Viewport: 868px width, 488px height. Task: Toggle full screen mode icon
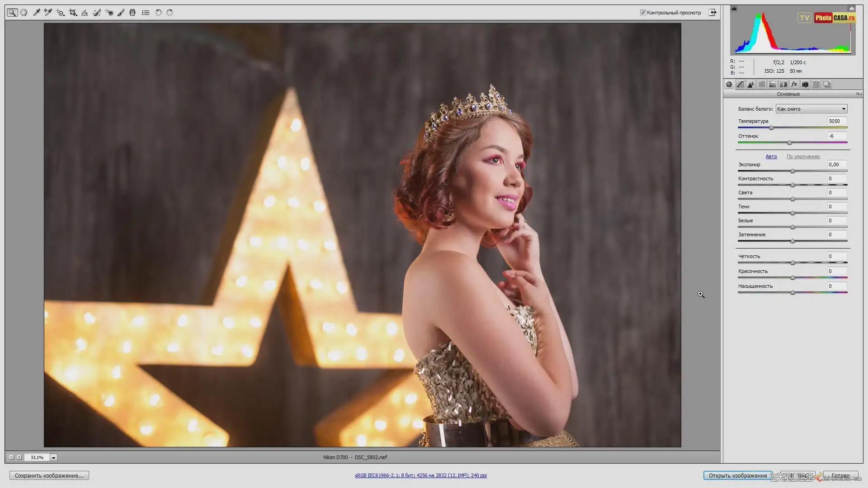coord(712,13)
